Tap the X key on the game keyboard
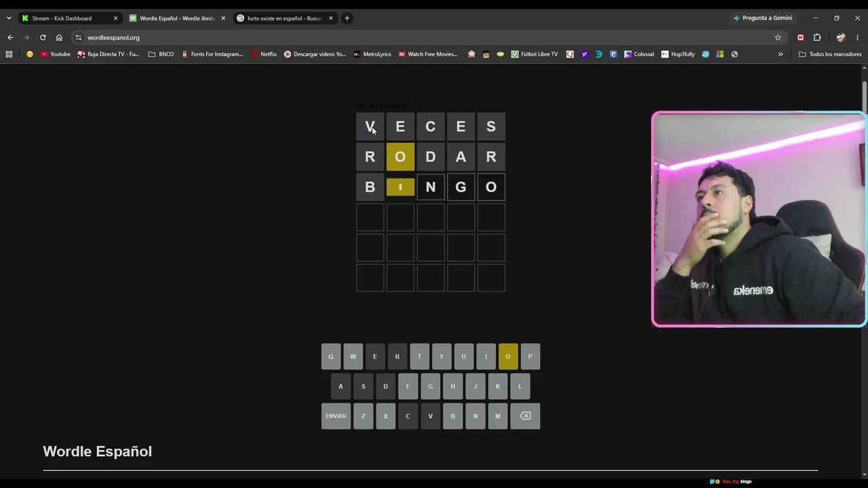 tap(385, 416)
